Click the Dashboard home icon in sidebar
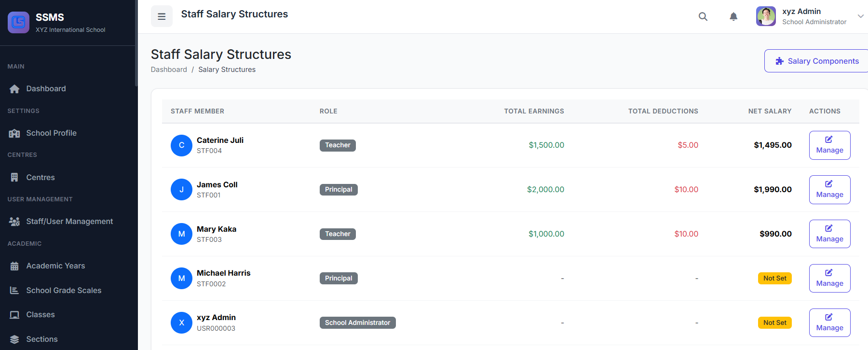Viewport: 868px width, 350px height. pos(14,89)
